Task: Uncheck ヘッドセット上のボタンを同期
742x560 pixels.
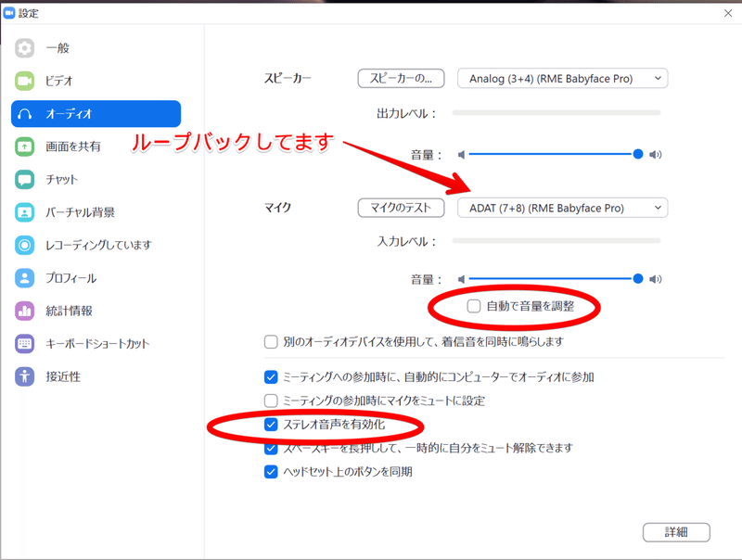Action: point(268,471)
